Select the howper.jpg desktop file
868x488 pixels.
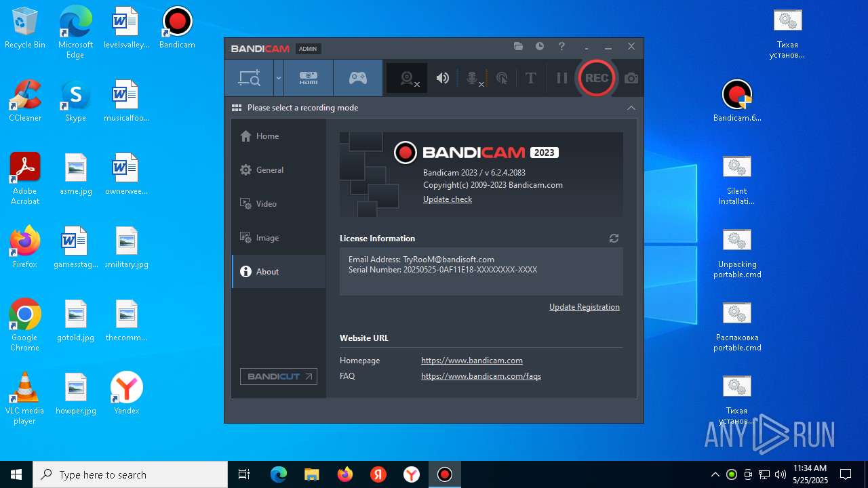coord(75,394)
